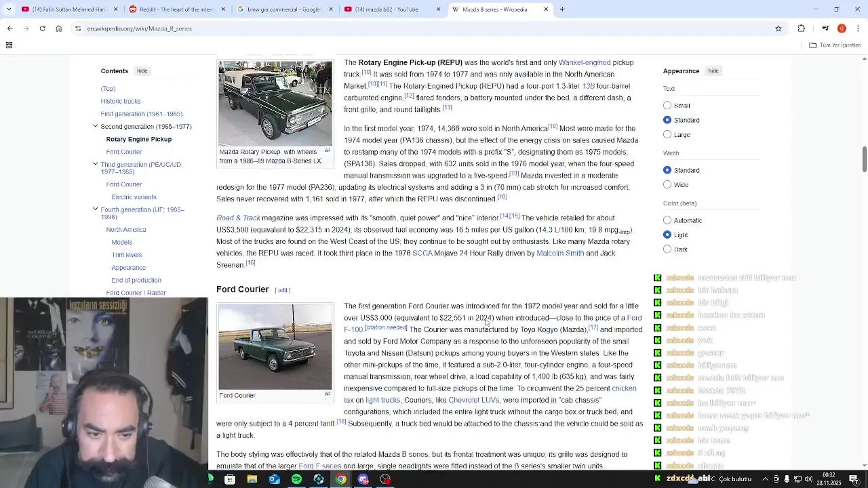Collapse Third generation section in Contents

[96, 164]
